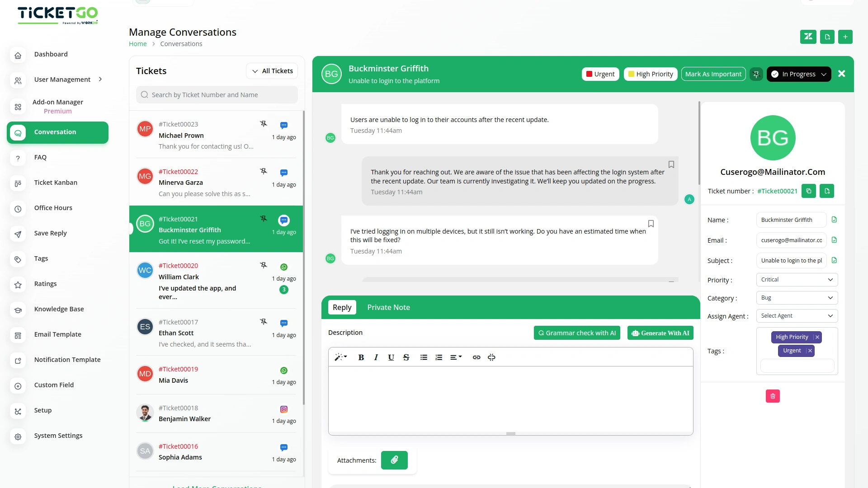The image size is (868, 488).
Task: Insert a link in the reply editor
Action: 476,357
